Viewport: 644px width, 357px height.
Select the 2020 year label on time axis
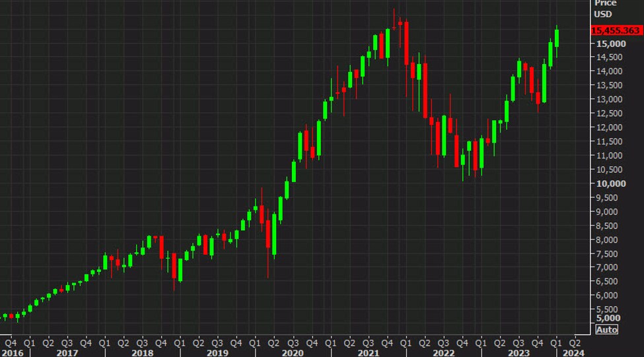293,353
